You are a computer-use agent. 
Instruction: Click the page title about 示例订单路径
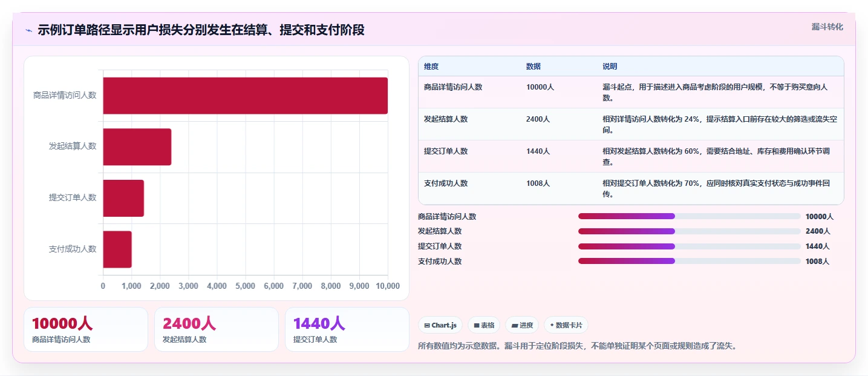[201, 30]
